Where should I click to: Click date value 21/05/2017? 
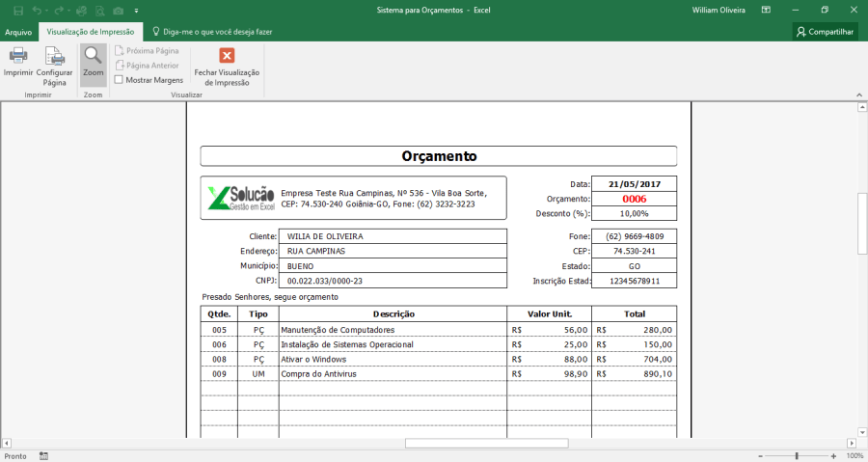(635, 184)
